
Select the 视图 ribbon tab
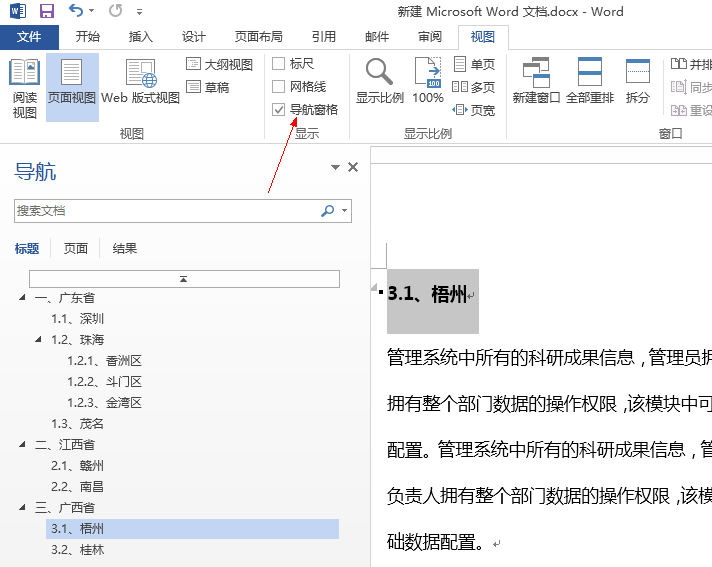point(483,37)
